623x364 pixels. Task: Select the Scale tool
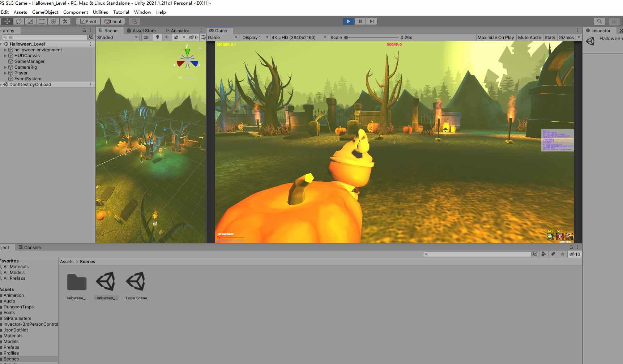(30, 21)
